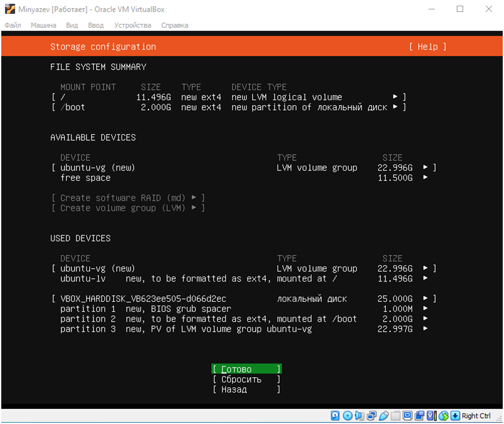The image size is (504, 424).
Task: Select the free space row
Action: point(243,178)
